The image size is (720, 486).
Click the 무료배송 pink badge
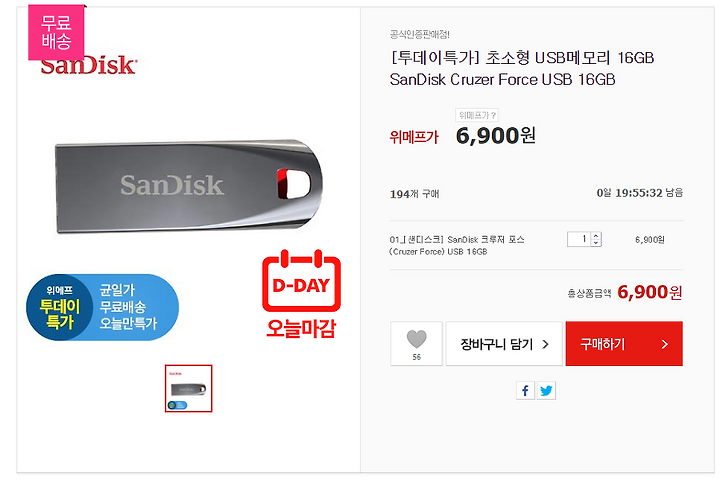tap(56, 32)
